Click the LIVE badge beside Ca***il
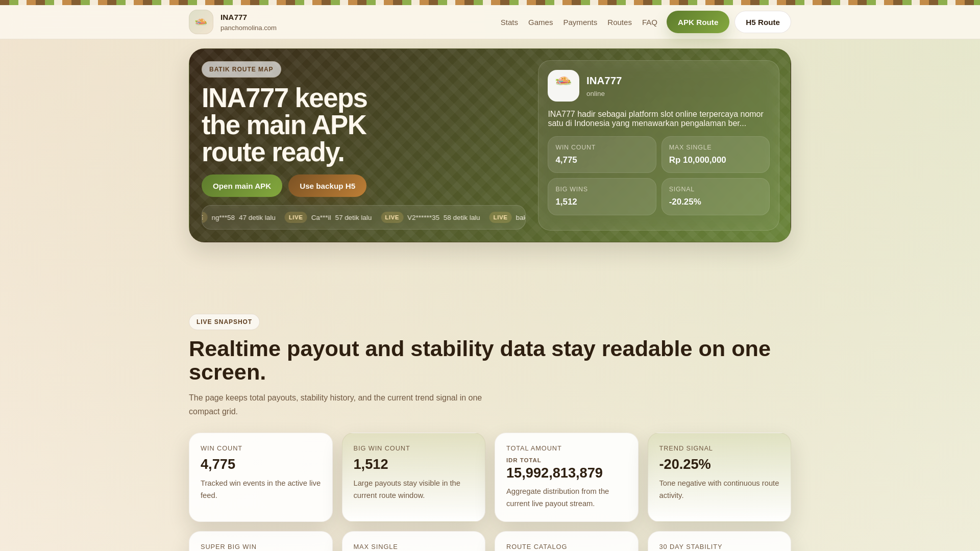980x551 pixels. (296, 217)
